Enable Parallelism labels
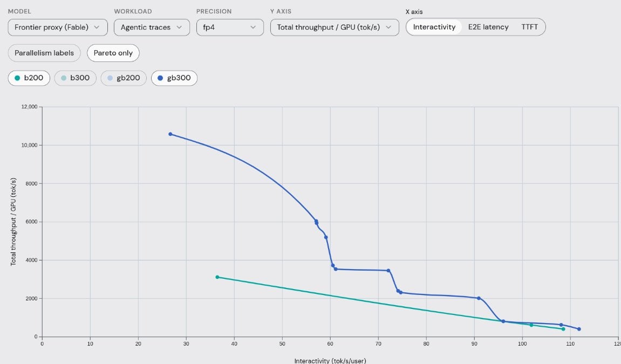The height and width of the screenshot is (364, 621). click(44, 53)
